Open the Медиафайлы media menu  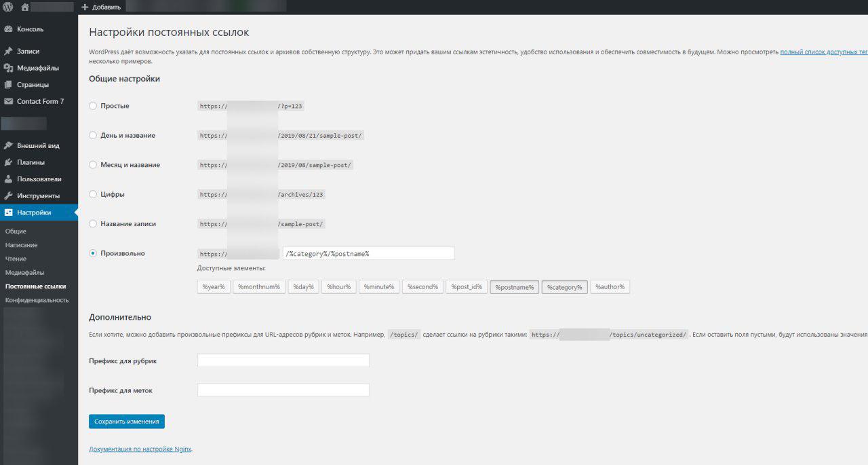(x=37, y=68)
